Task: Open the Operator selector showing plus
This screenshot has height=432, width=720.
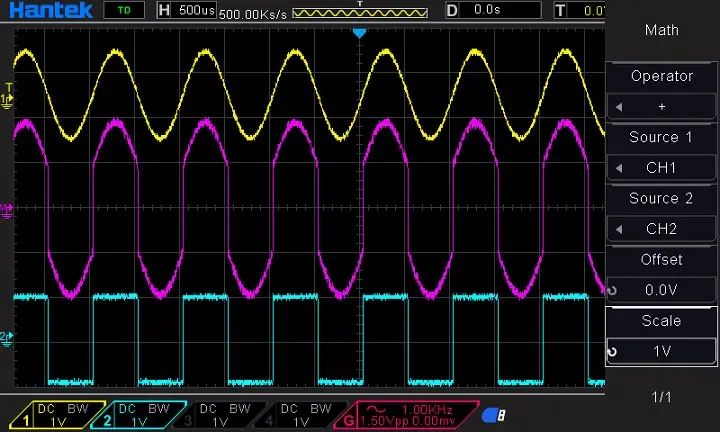Action: click(x=661, y=106)
